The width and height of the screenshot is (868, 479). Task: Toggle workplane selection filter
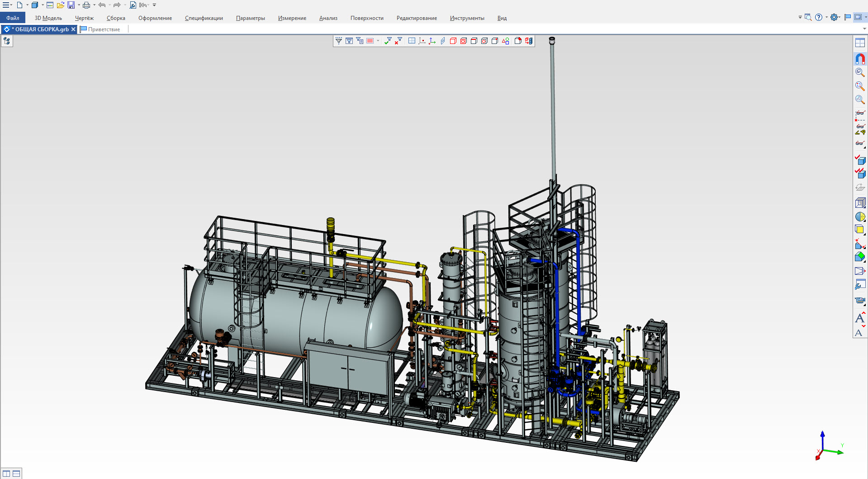click(x=412, y=41)
